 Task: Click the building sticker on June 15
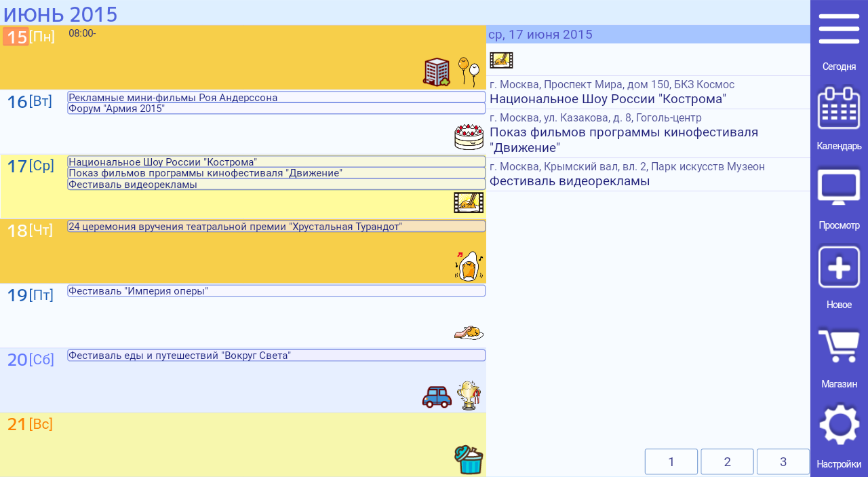437,72
